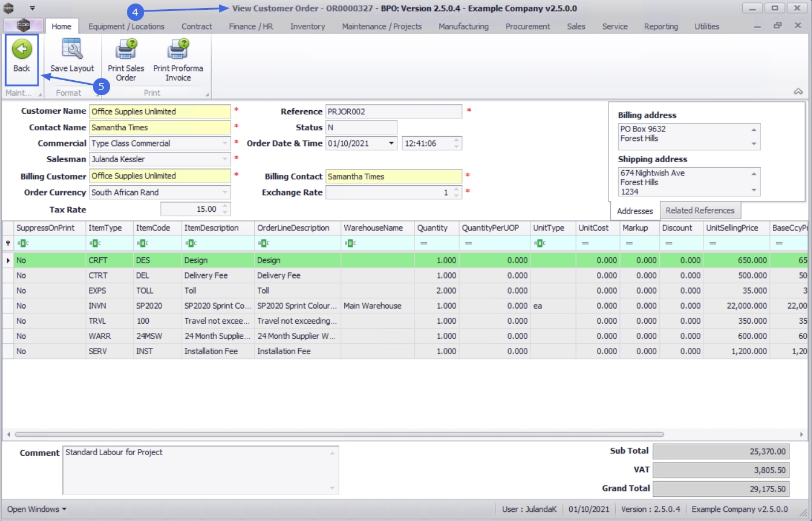Click the Reference field PRJOR002
The height and width of the screenshot is (521, 812).
pyautogui.click(x=394, y=111)
